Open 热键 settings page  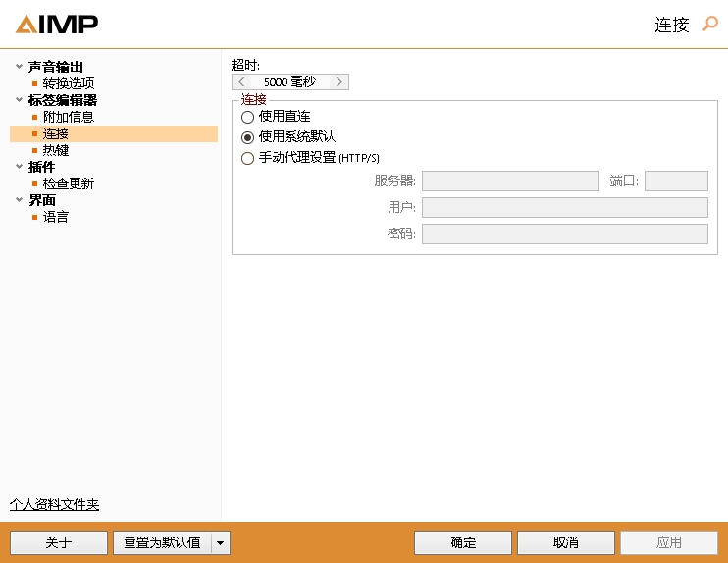[56, 150]
